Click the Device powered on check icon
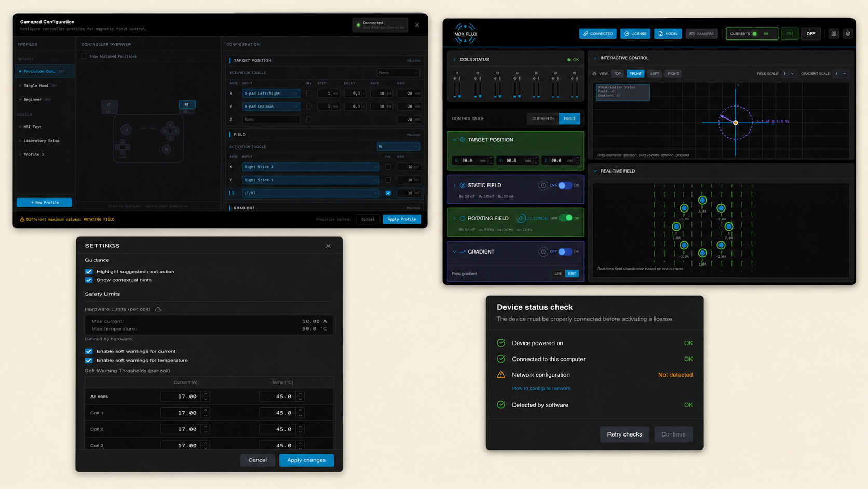Viewport: 868px width, 489px height. click(x=501, y=343)
